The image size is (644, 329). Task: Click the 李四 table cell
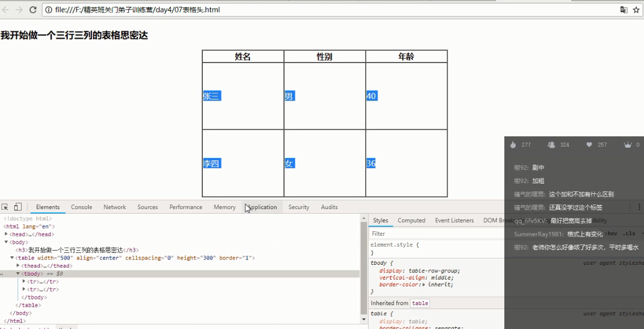242,164
